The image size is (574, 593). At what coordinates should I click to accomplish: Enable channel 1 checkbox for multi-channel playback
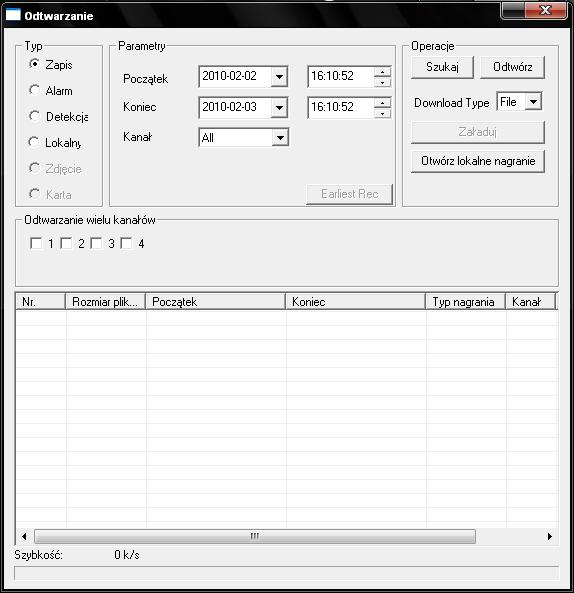(36, 243)
